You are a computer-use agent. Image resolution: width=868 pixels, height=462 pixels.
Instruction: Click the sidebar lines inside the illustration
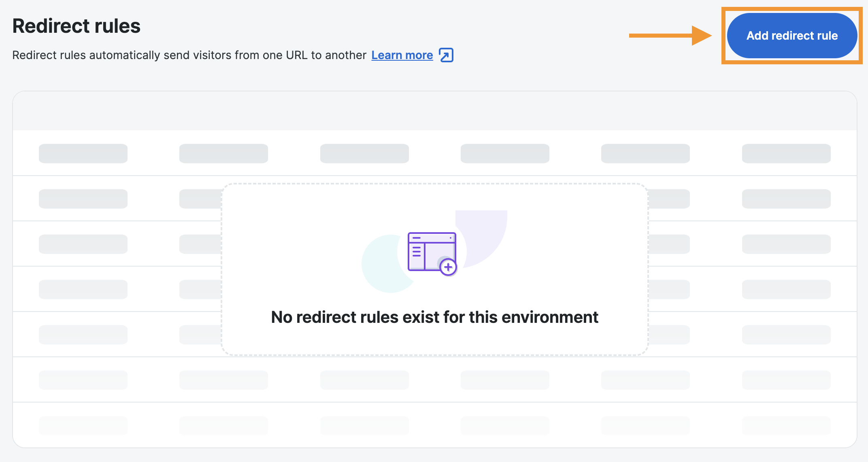416,251
